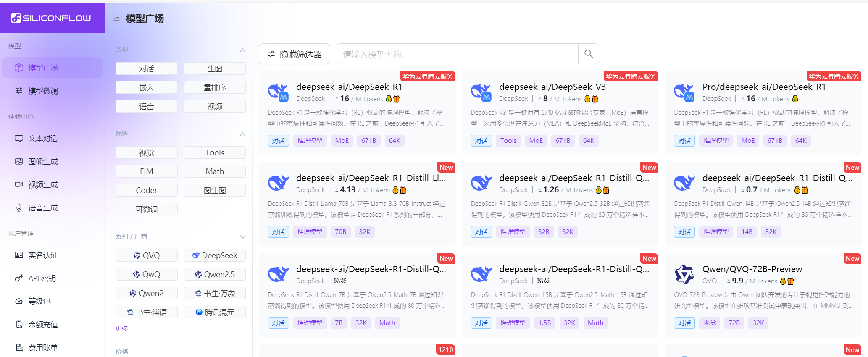
Task: Collapse the 类型 filter section
Action: [x=242, y=50]
